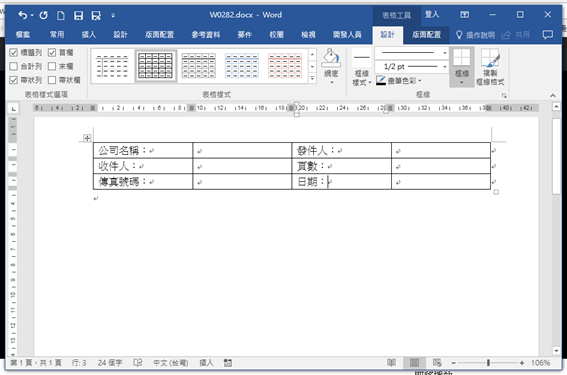Click the tab selector at ruler corner
The height and width of the screenshot is (375, 567).
click(13, 108)
